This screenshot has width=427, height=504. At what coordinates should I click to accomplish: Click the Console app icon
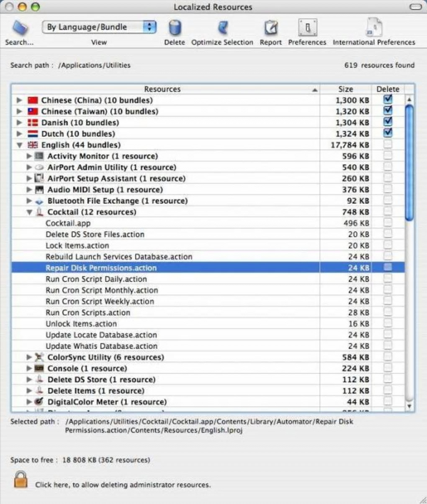[x=39, y=368]
